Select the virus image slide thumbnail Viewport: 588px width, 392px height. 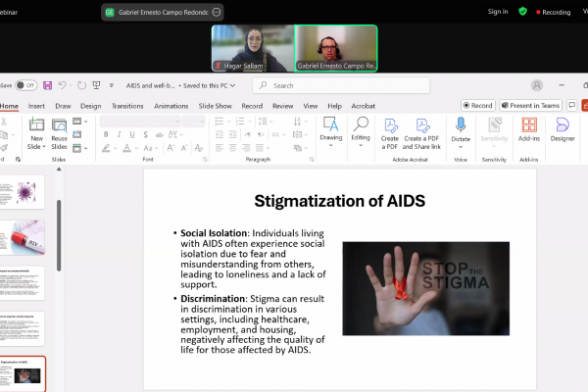coord(23,192)
